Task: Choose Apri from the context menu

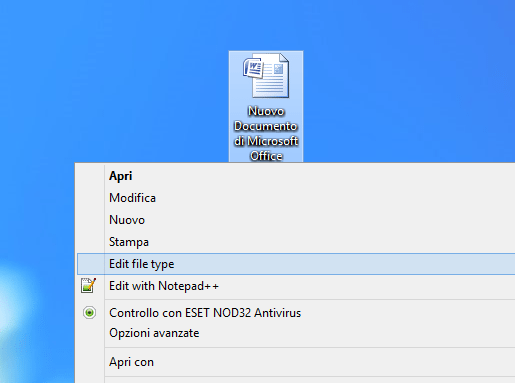Action: [x=296, y=176]
